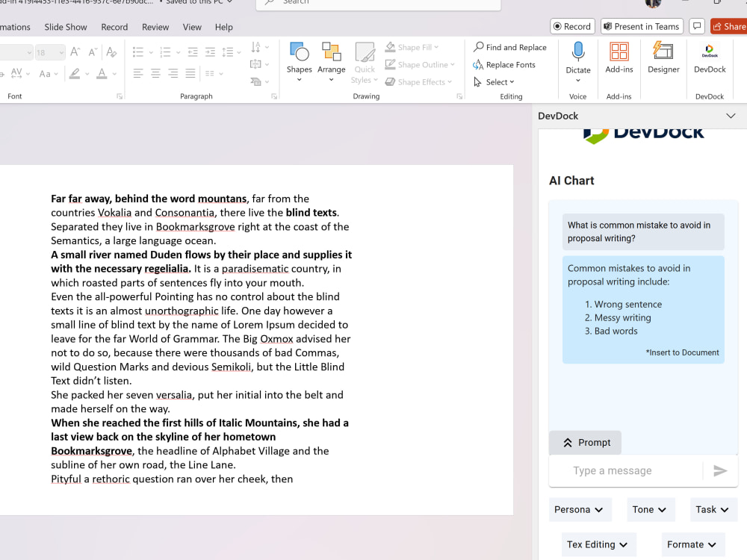Click Insert to Document link
The width and height of the screenshot is (747, 560).
click(x=682, y=352)
